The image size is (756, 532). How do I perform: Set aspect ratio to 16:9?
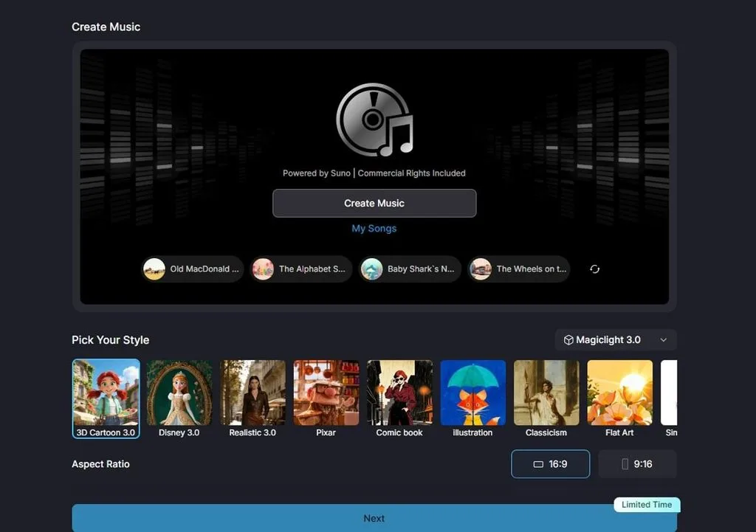[550, 464]
